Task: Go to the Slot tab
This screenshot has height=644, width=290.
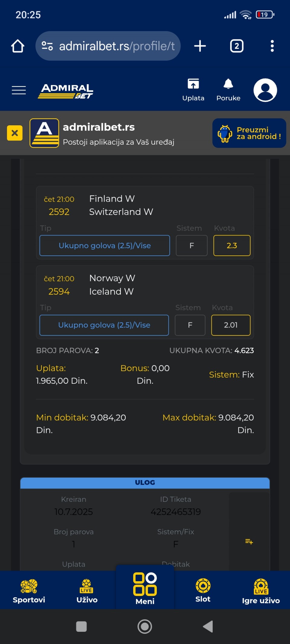Action: pyautogui.click(x=203, y=591)
